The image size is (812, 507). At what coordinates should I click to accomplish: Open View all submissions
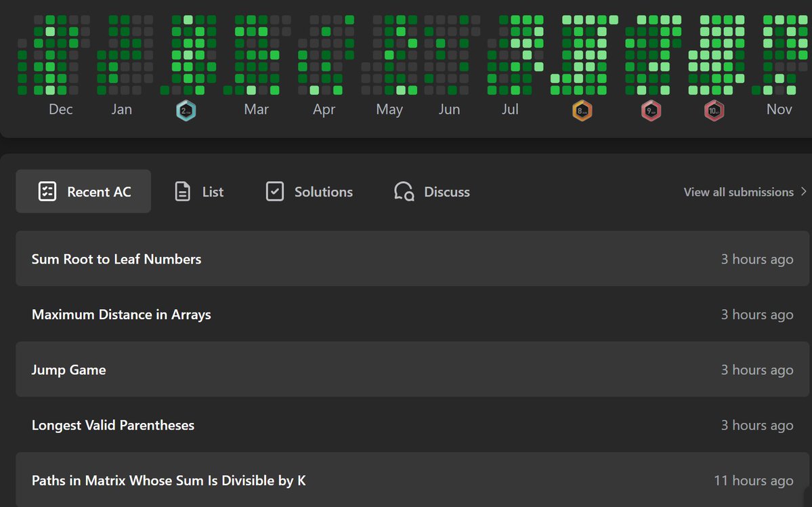click(738, 192)
